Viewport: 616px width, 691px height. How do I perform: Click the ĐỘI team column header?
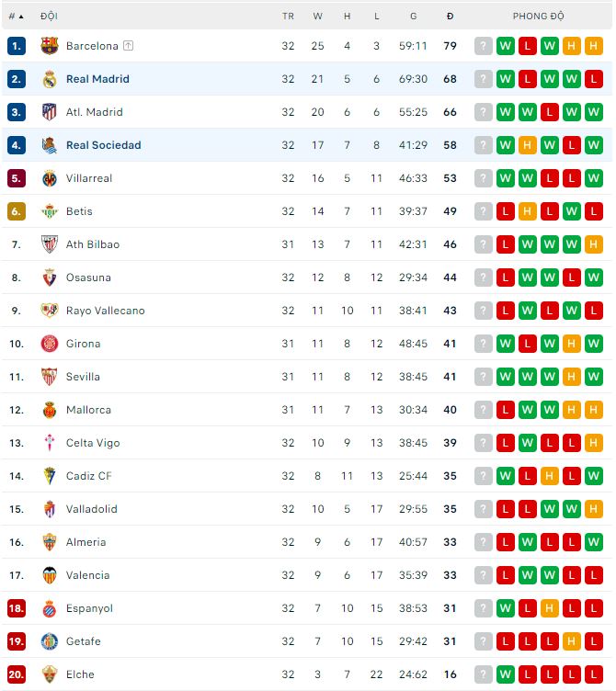point(50,16)
